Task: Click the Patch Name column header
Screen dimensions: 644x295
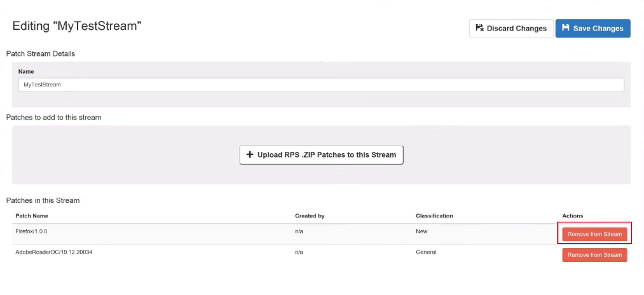Action: tap(32, 216)
